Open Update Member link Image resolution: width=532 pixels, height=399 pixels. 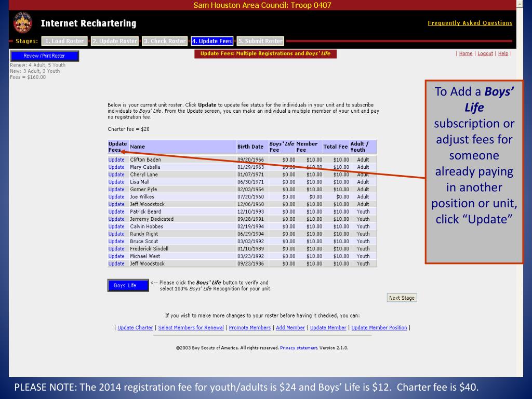pyautogui.click(x=328, y=328)
